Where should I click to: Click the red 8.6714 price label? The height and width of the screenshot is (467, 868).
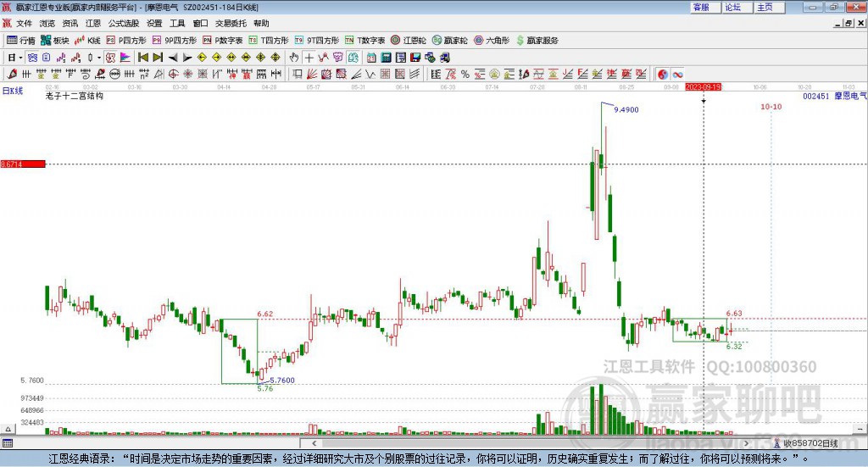[23, 164]
